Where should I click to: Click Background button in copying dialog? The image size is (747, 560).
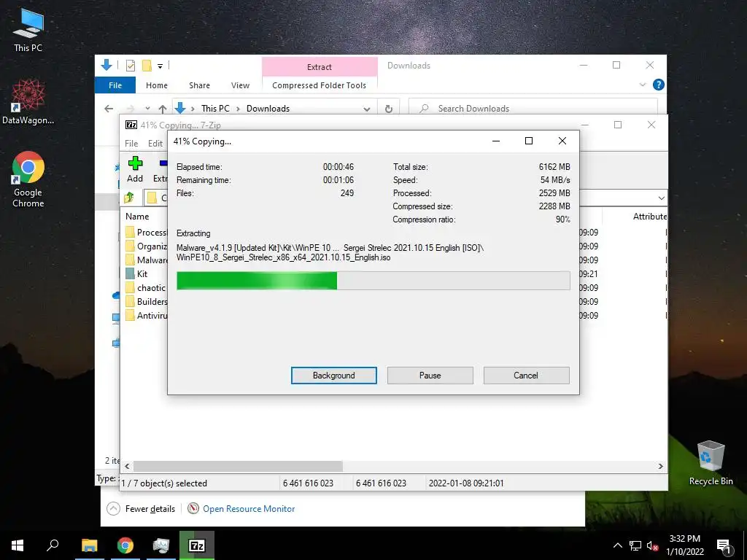333,376
